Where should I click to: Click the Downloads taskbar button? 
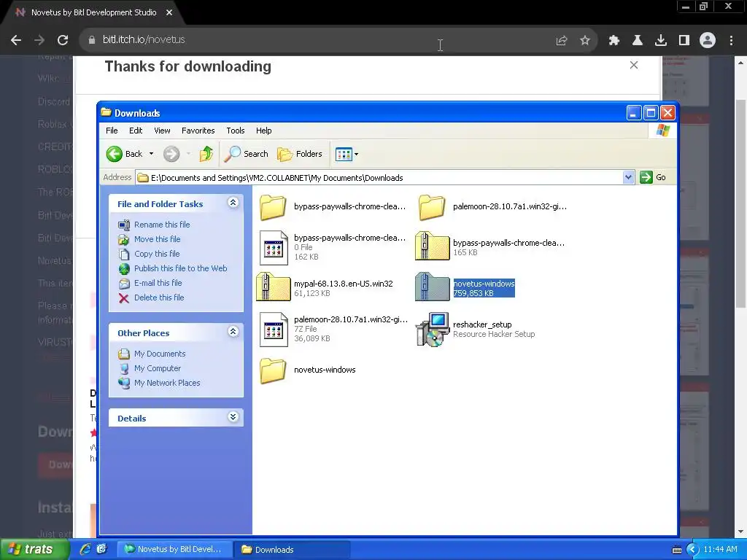point(292,550)
